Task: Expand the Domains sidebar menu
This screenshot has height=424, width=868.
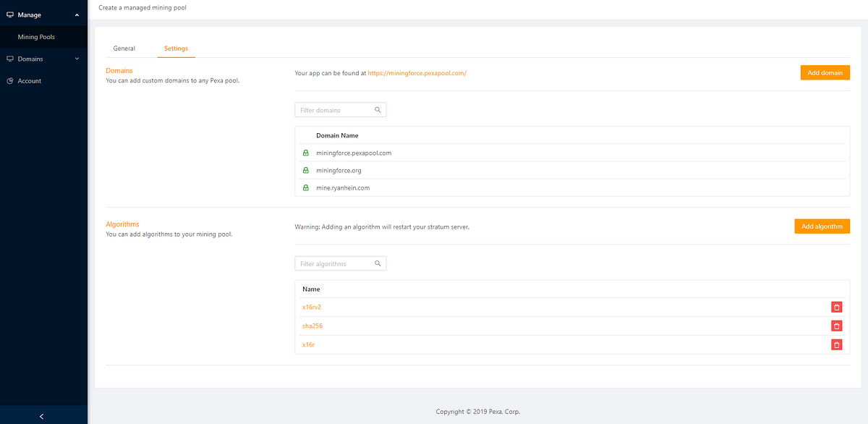Action: [x=43, y=59]
